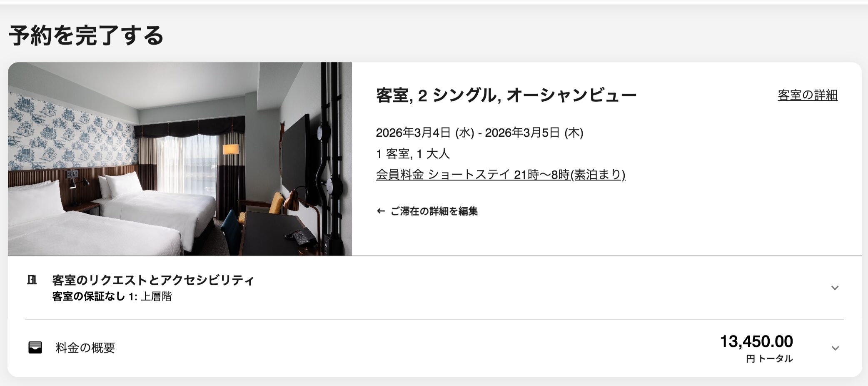The height and width of the screenshot is (386, 868).
Task: Open the 客室の詳細 link
Action: tap(807, 95)
